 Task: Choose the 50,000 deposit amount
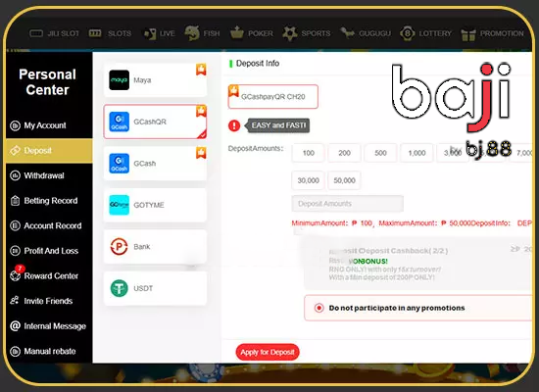pyautogui.click(x=344, y=180)
